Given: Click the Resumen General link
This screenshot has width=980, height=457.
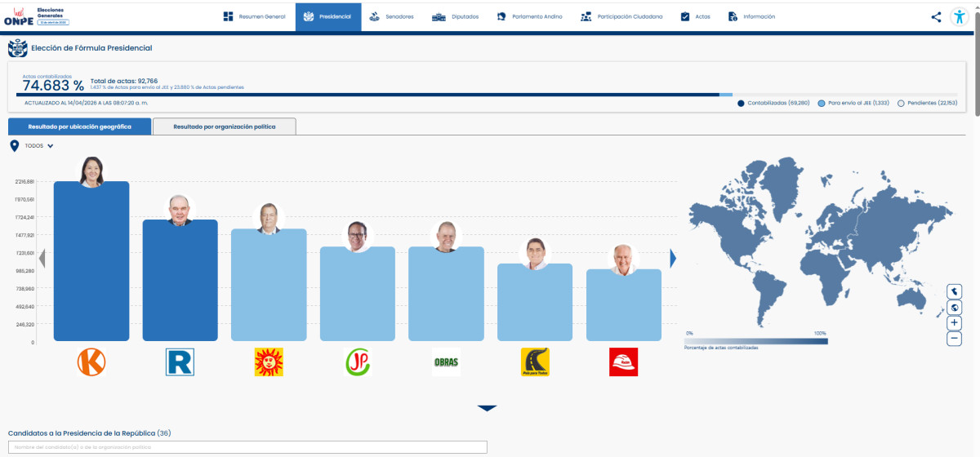Looking at the screenshot, I should (254, 17).
